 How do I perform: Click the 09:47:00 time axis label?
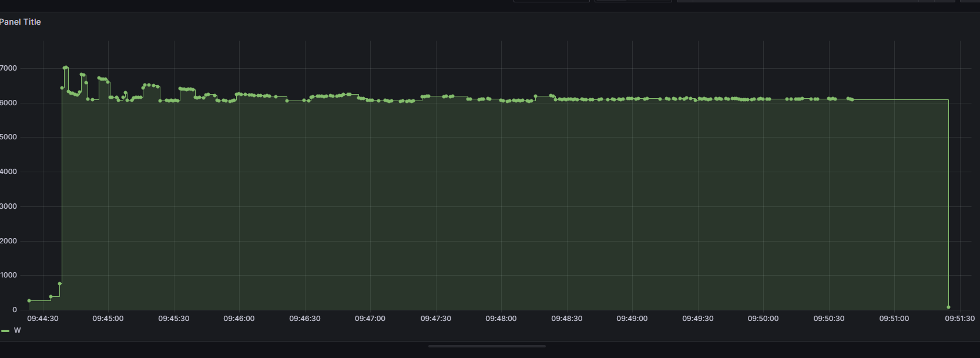(x=370, y=319)
